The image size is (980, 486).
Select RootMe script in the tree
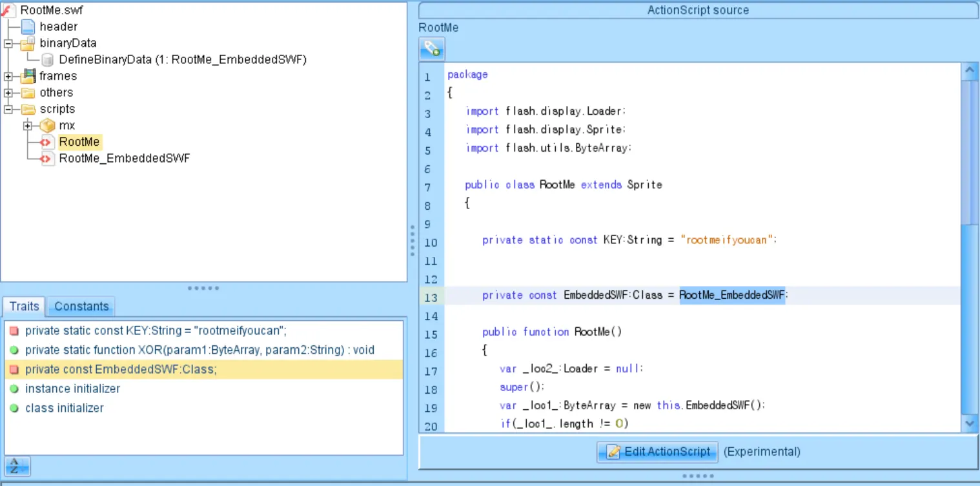(x=79, y=142)
